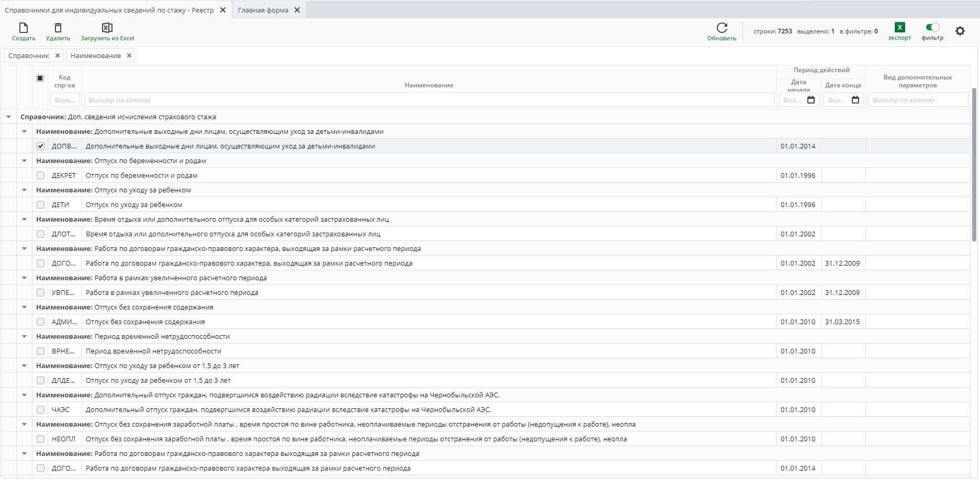
Task: Click Загрузить из Excel icon
Action: tap(107, 28)
